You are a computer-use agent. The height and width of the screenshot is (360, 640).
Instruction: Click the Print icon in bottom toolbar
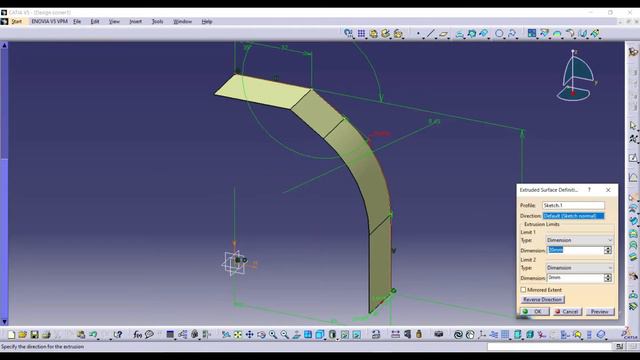point(46,335)
